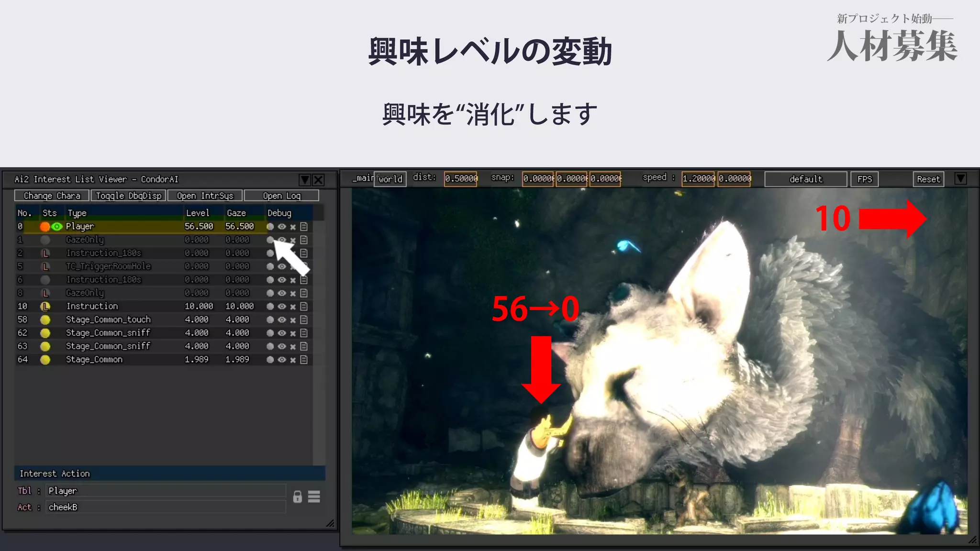Viewport: 980px width, 551px height.
Task: Click the lock icon in Interest Action
Action: tap(297, 496)
